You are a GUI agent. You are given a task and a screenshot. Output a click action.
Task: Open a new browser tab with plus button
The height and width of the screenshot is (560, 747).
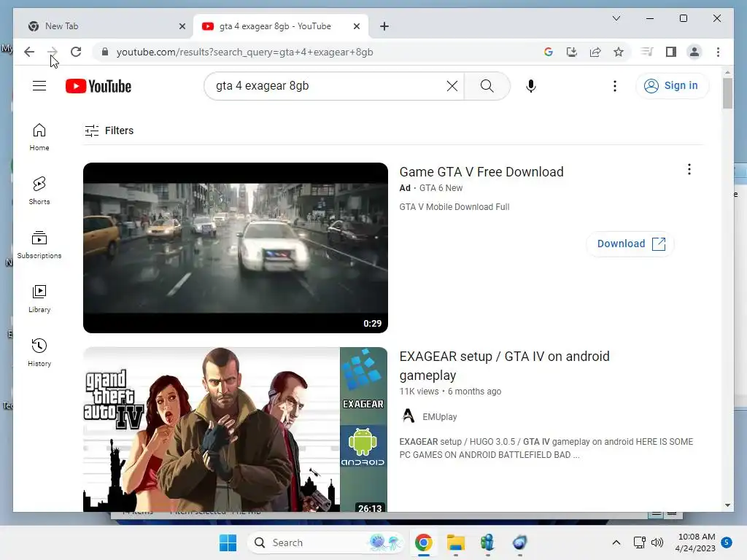coord(384,26)
